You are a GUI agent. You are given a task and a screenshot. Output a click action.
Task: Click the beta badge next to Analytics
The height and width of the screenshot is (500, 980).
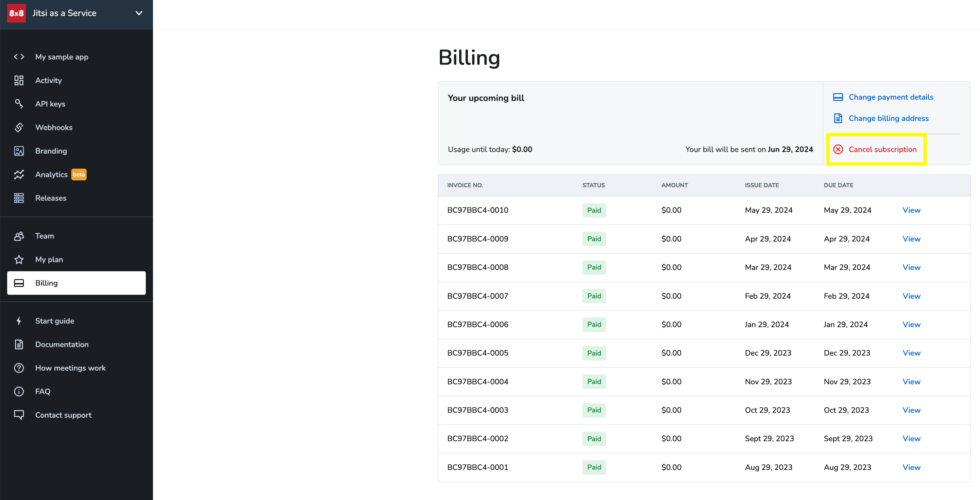[x=79, y=175]
